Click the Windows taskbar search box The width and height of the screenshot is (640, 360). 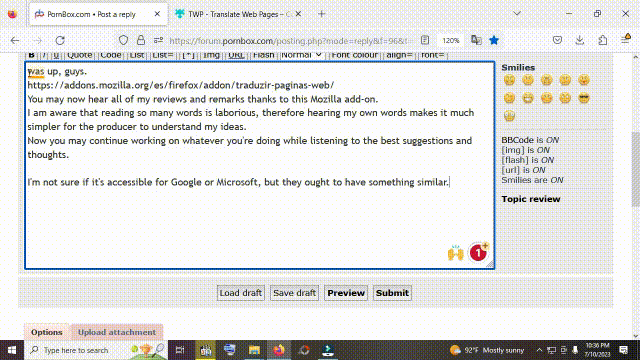pyautogui.click(x=96, y=350)
